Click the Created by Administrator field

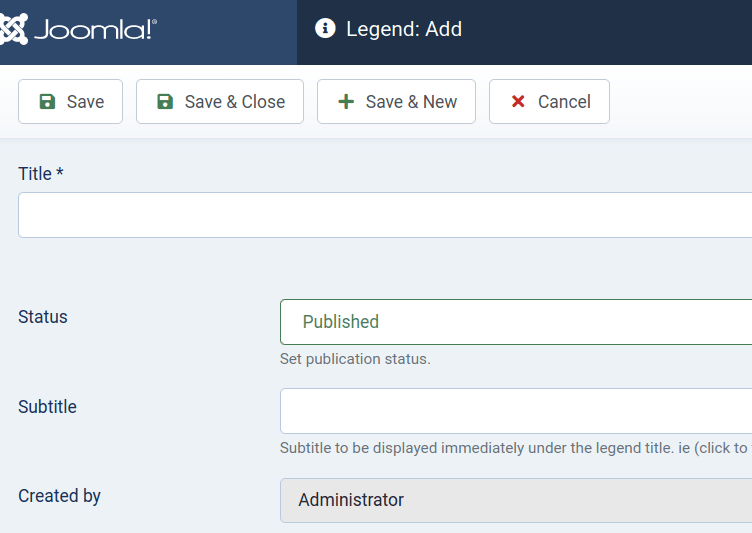pyautogui.click(x=516, y=500)
